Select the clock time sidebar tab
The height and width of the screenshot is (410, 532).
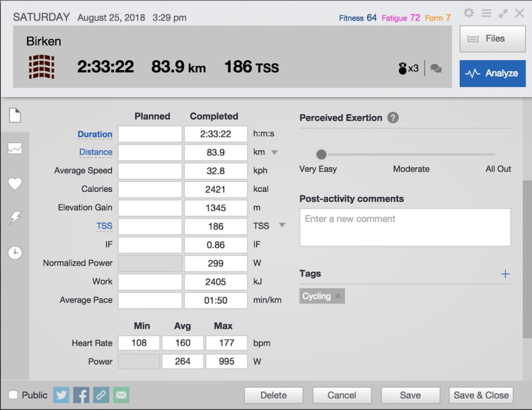15,253
